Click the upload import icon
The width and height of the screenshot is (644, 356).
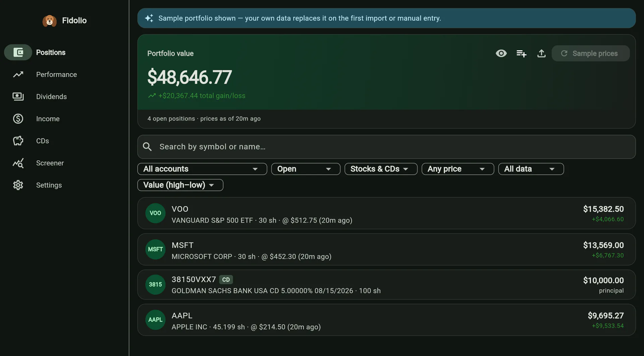pyautogui.click(x=541, y=53)
